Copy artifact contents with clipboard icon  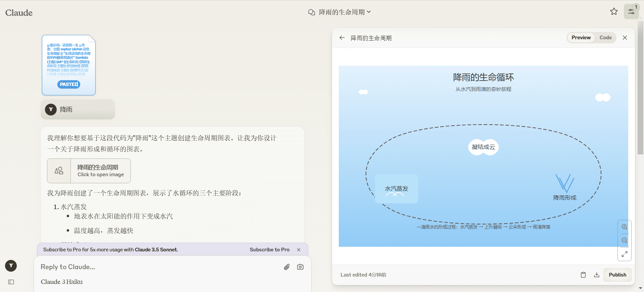583,275
